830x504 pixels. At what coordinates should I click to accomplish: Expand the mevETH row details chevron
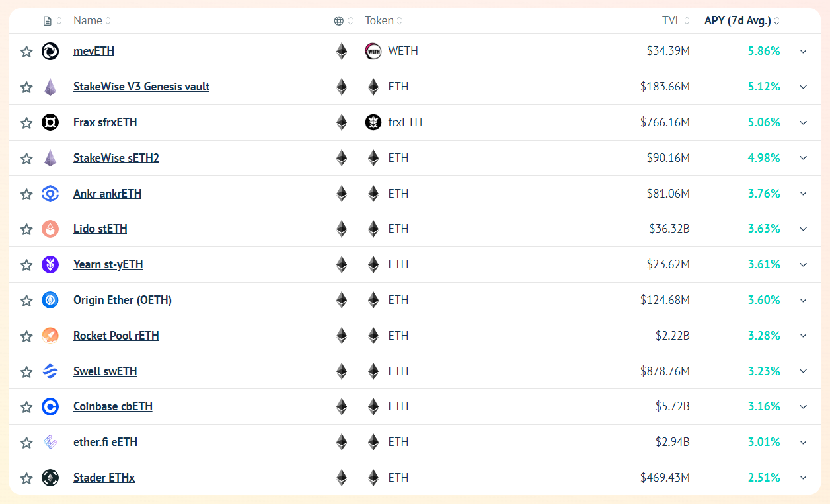point(804,52)
